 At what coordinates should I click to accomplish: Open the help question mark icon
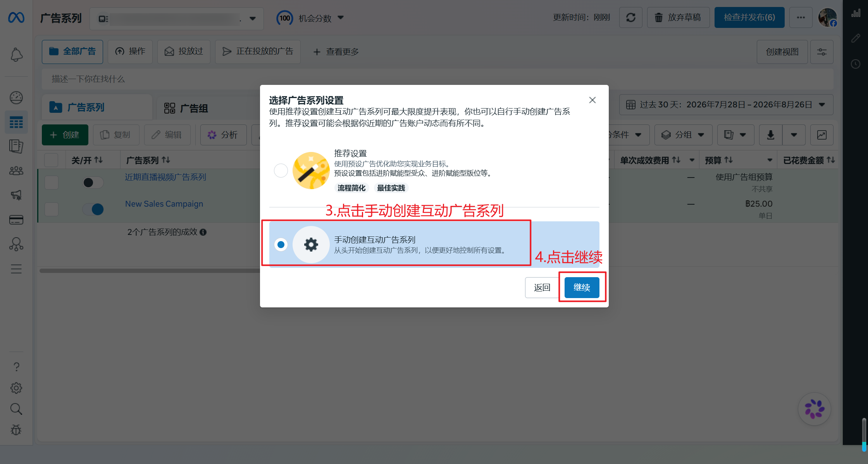tap(16, 367)
